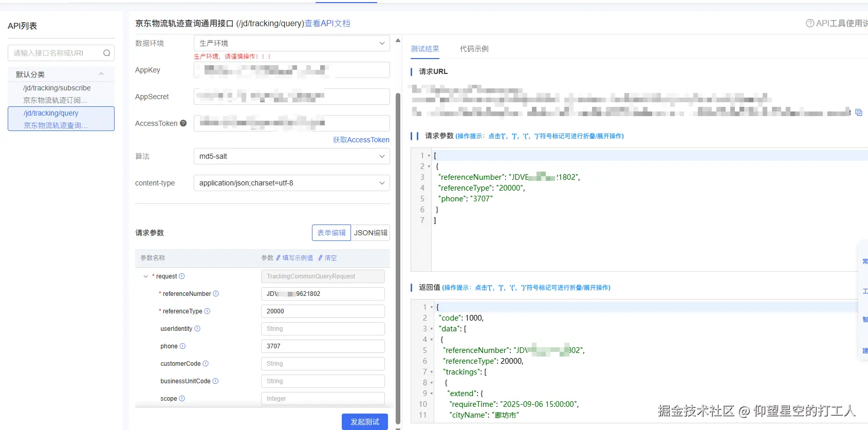The image size is (868, 430).
Task: Show info icon for request parameter
Action: (181, 276)
